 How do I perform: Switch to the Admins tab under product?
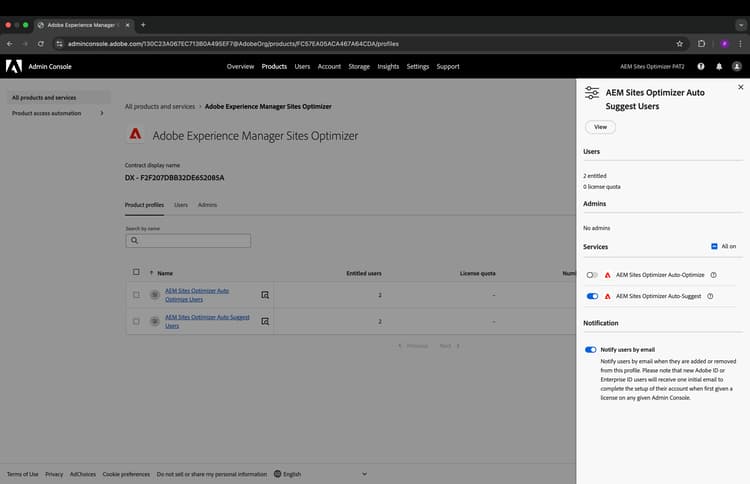[207, 205]
